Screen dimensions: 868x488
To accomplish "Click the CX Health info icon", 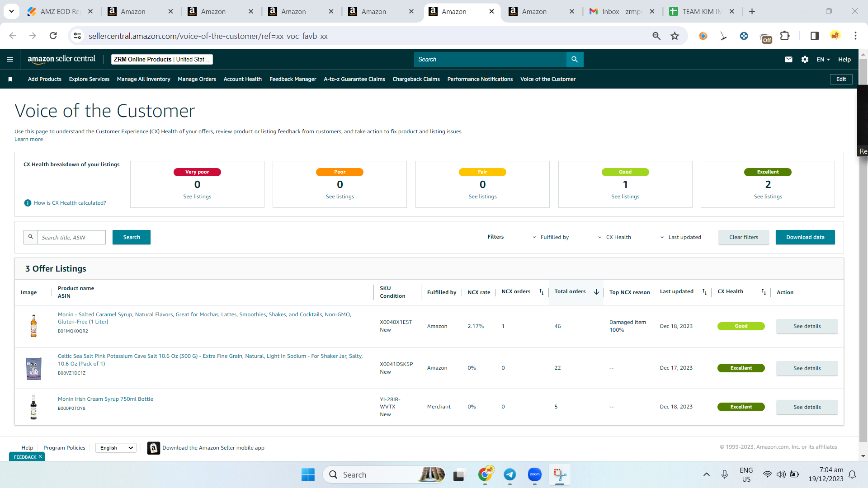I will click(28, 203).
